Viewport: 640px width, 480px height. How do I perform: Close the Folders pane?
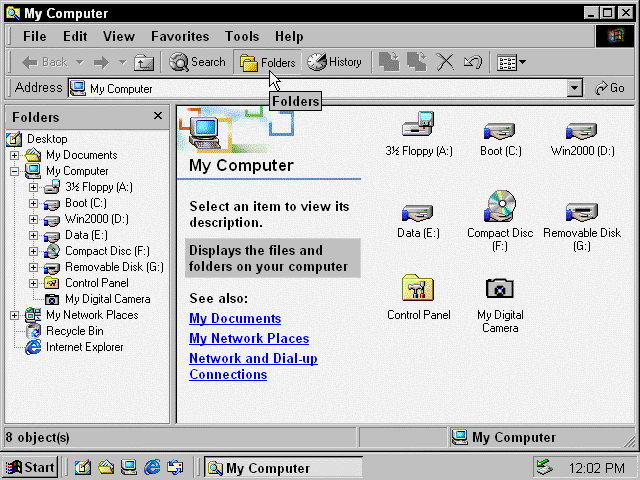158,116
